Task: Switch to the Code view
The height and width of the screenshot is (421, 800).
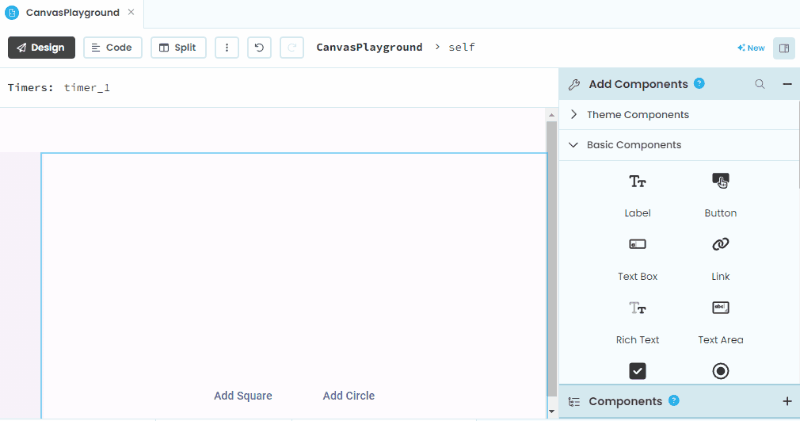Action: [x=112, y=48]
